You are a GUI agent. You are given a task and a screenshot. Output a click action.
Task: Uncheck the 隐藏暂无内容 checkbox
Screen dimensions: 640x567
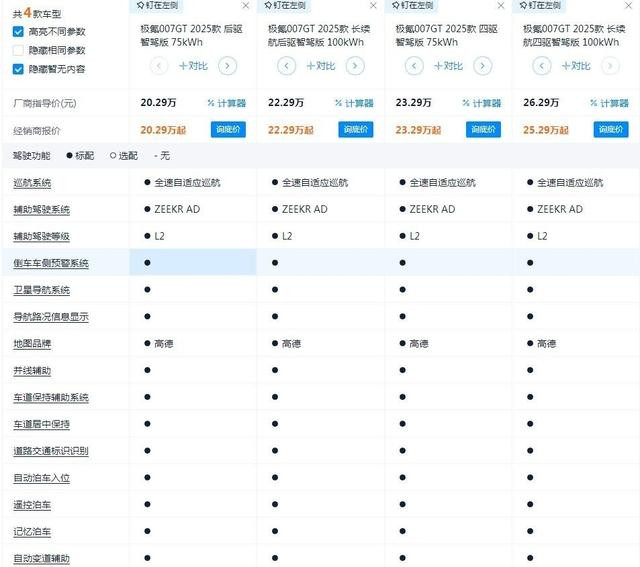click(x=18, y=69)
